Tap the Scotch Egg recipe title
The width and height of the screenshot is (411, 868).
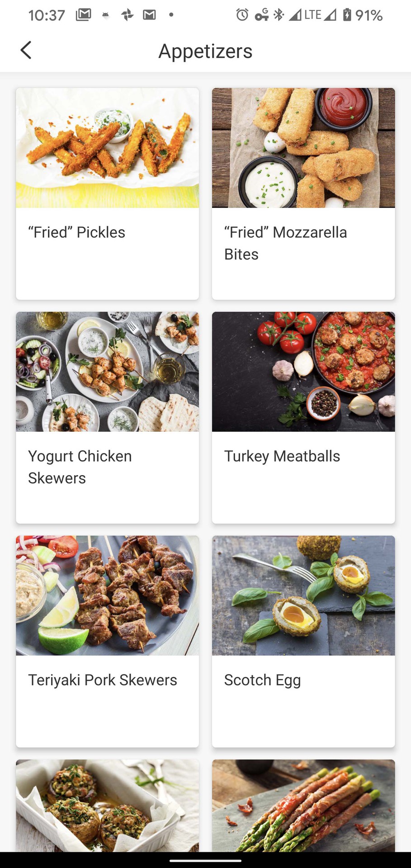tap(262, 680)
